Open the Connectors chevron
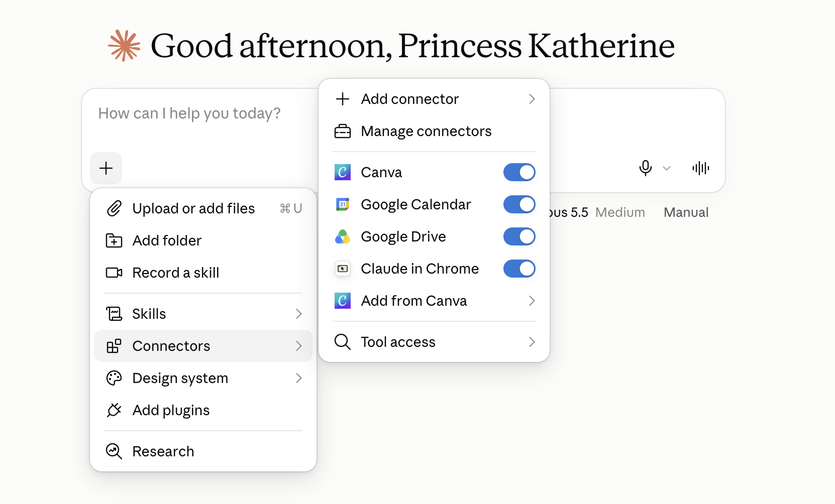Screen dimensions: 835x504 point(299,346)
